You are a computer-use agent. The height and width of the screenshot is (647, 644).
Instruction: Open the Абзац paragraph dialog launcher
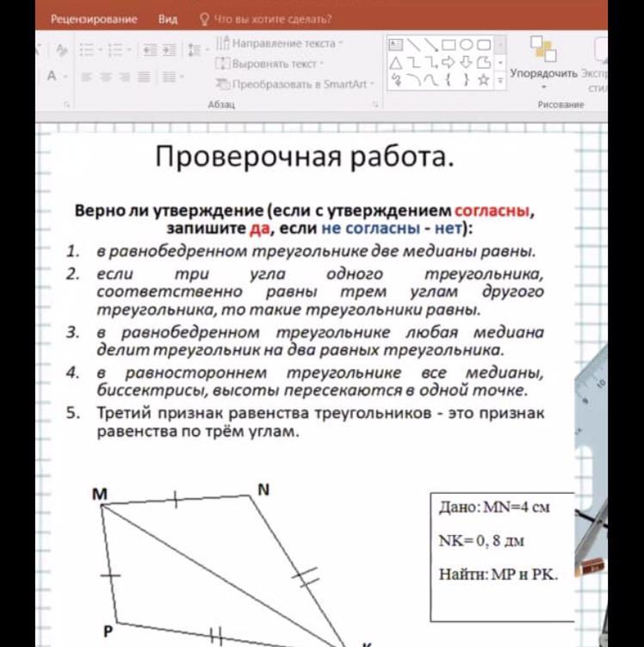pyautogui.click(x=375, y=104)
